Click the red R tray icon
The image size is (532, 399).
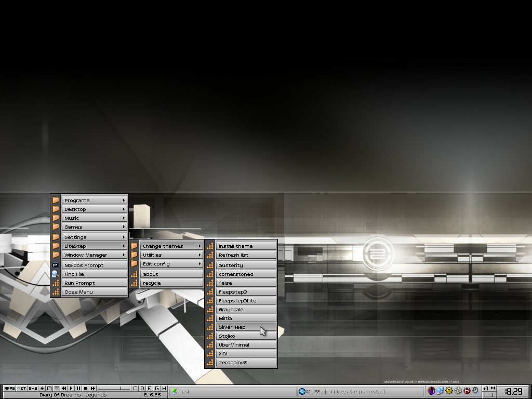pyautogui.click(x=467, y=391)
